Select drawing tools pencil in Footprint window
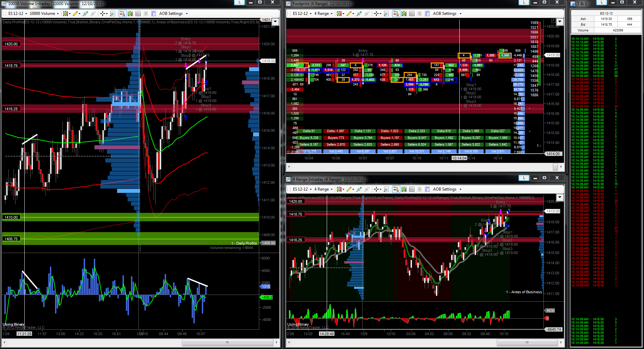 (349, 14)
